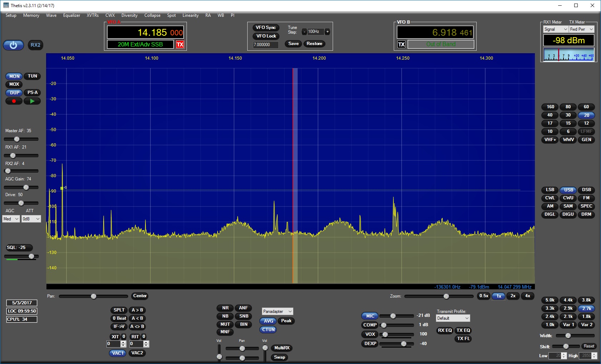Decrease tune step with minus button
Image resolution: width=601 pixels, height=364 pixels.
click(x=304, y=32)
